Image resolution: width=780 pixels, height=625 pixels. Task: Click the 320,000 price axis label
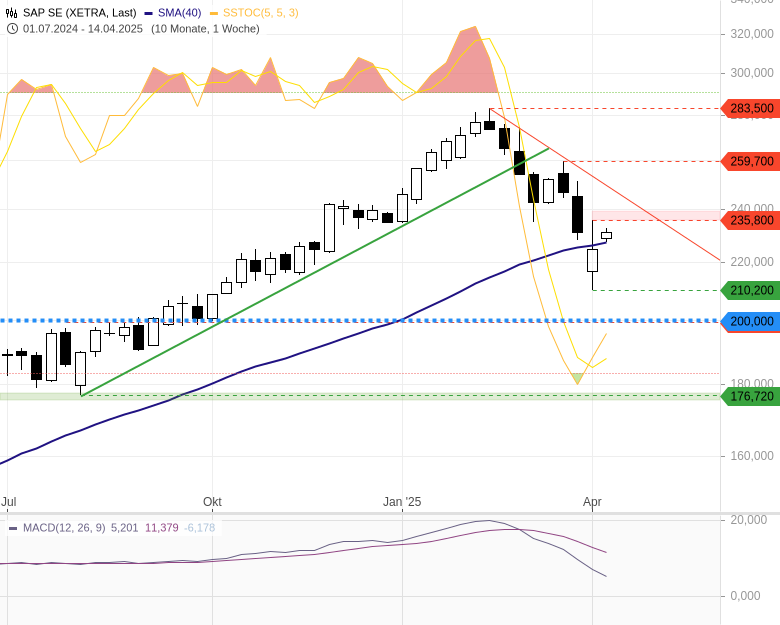pyautogui.click(x=752, y=34)
